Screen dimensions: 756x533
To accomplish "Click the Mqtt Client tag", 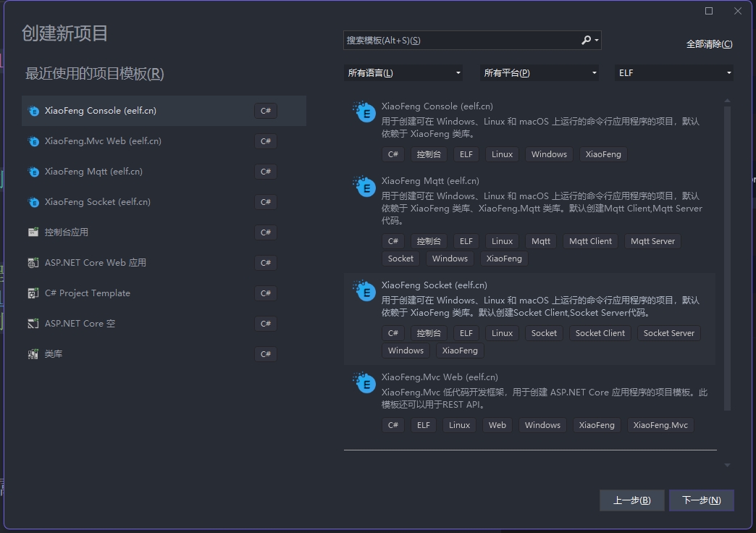I will pyautogui.click(x=590, y=241).
